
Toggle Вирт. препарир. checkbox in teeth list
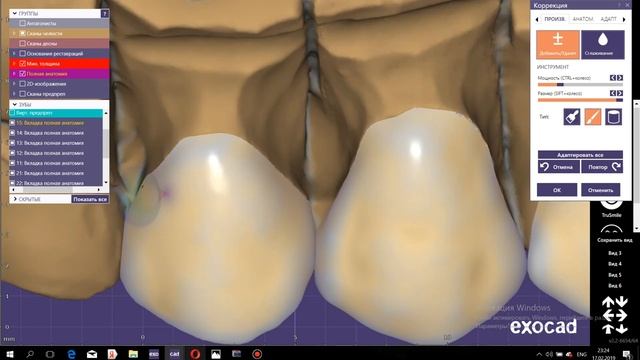coord(12,113)
